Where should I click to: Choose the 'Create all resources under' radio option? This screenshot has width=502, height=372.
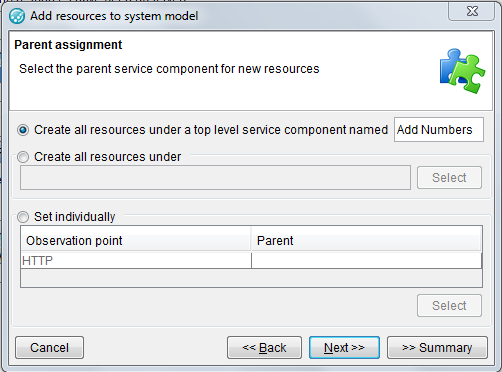(x=23, y=157)
